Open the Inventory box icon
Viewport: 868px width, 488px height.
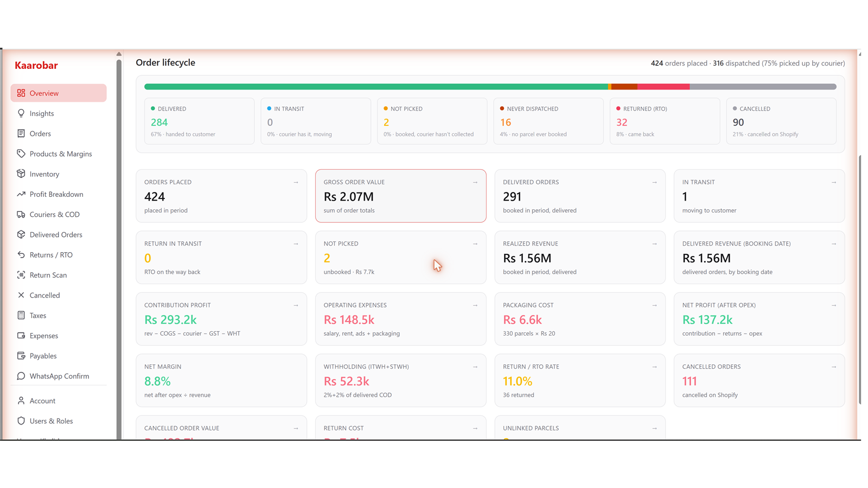point(21,174)
